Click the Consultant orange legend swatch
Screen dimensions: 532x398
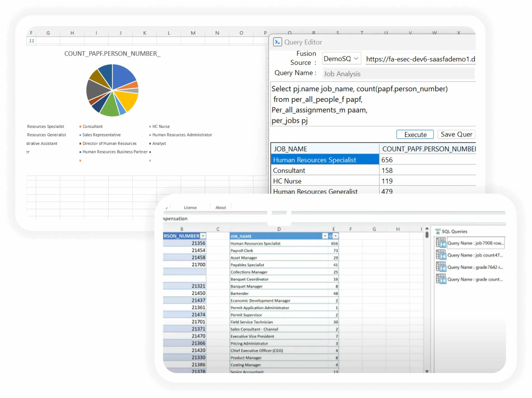click(80, 127)
